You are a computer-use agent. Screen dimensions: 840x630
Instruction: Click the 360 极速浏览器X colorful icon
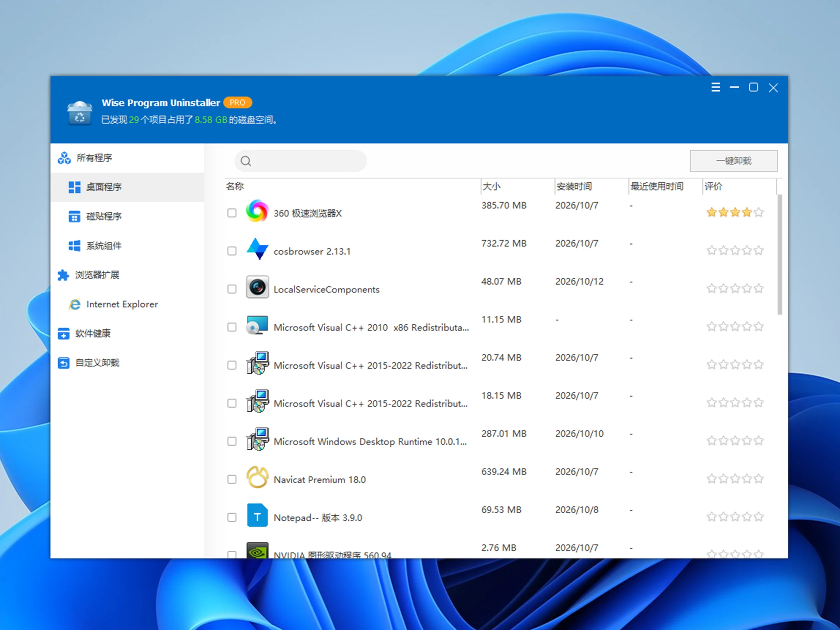click(x=257, y=212)
